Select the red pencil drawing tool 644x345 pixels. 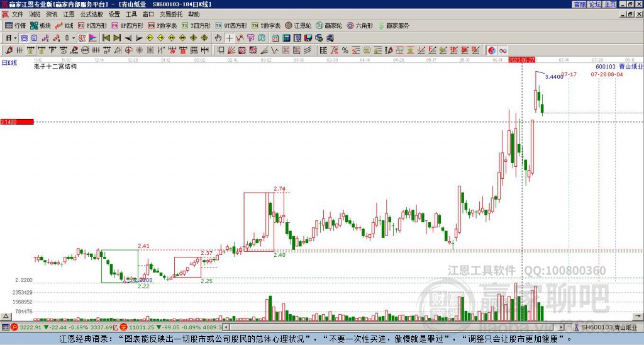9,50
